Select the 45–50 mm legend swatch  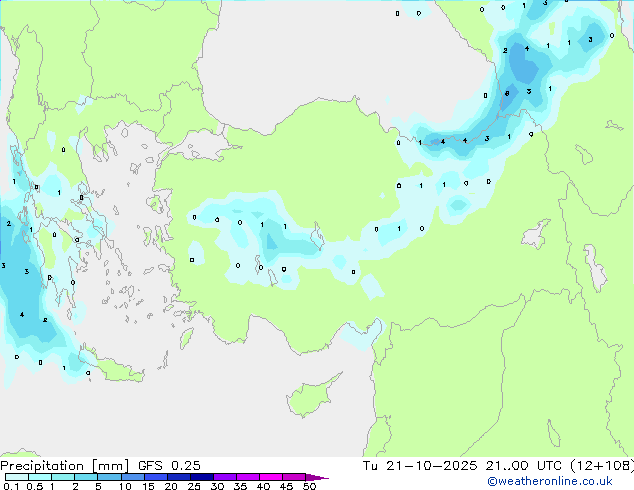coord(294,477)
